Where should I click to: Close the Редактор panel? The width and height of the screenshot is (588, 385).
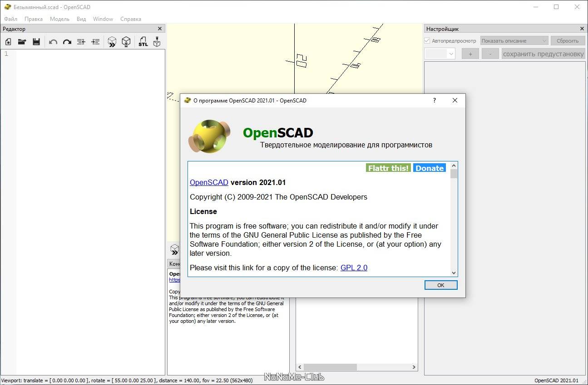(x=160, y=29)
